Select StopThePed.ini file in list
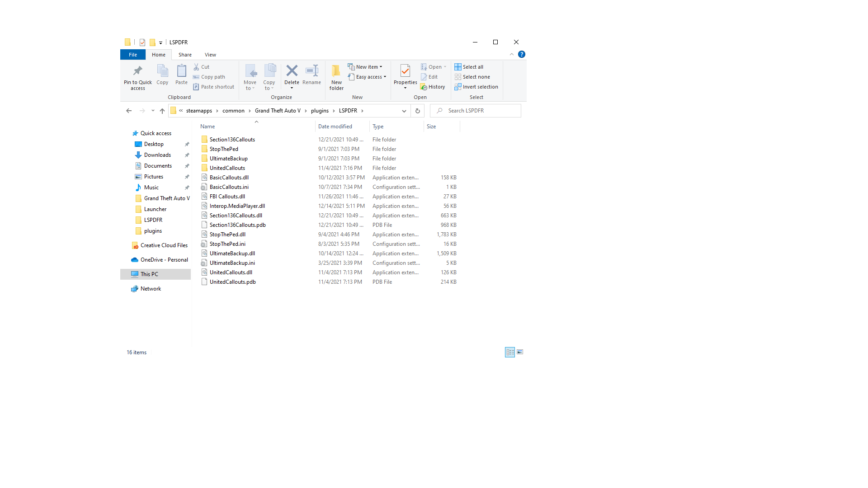The height and width of the screenshot is (488, 868). [227, 244]
